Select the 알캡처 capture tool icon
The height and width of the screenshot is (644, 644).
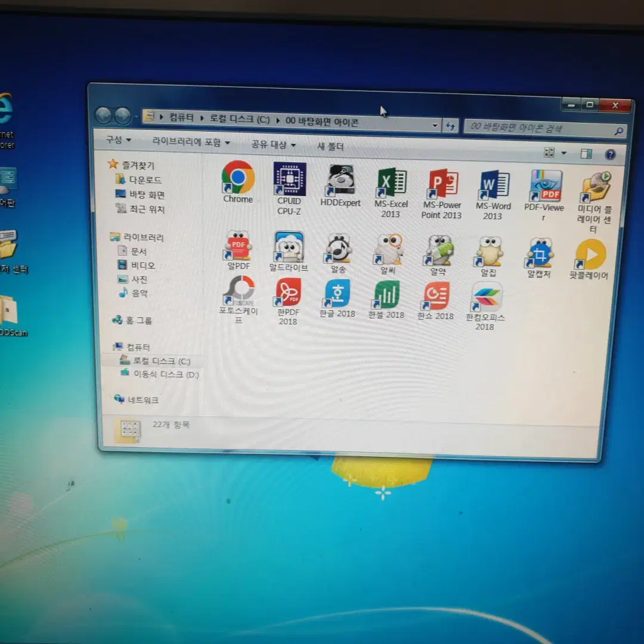point(539,258)
